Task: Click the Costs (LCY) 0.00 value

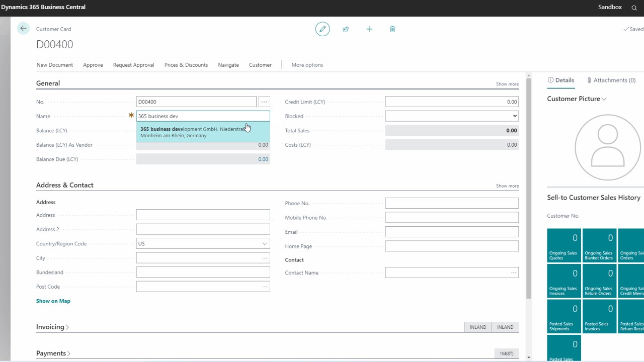Action: coord(512,145)
